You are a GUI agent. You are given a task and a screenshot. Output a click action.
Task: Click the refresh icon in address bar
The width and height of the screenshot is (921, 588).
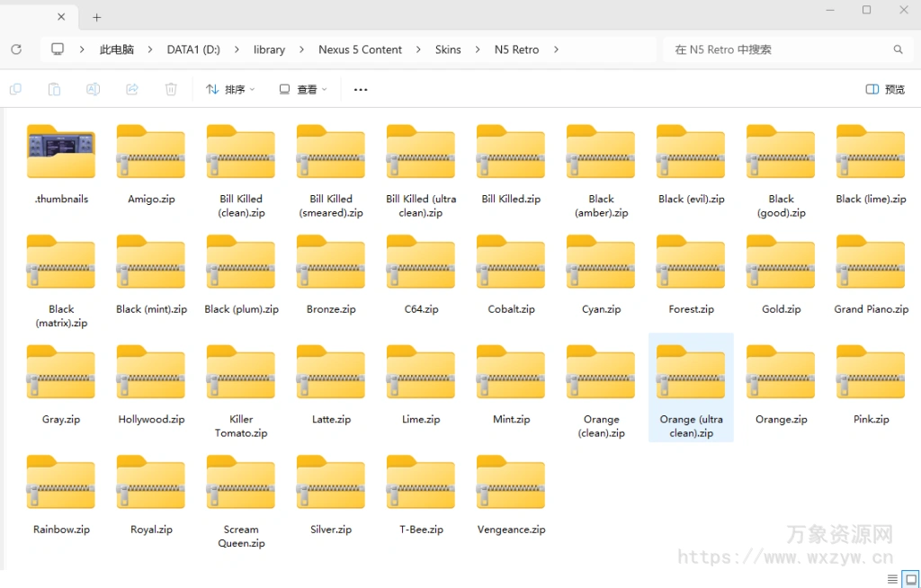coord(15,49)
